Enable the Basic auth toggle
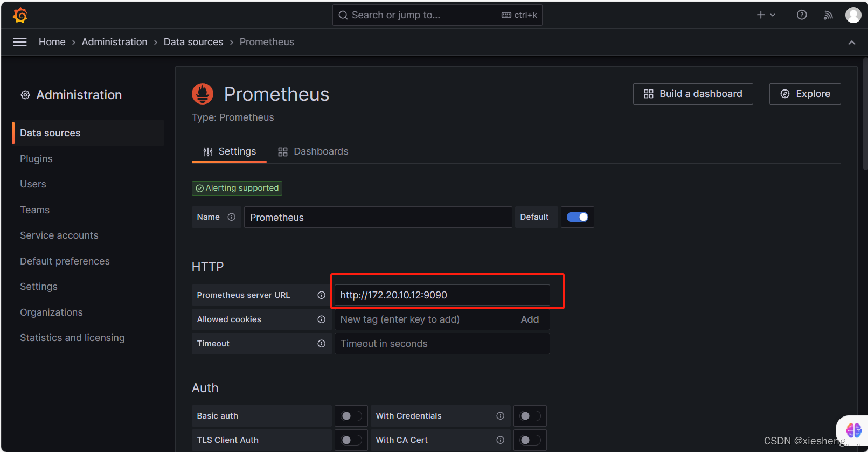 351,415
